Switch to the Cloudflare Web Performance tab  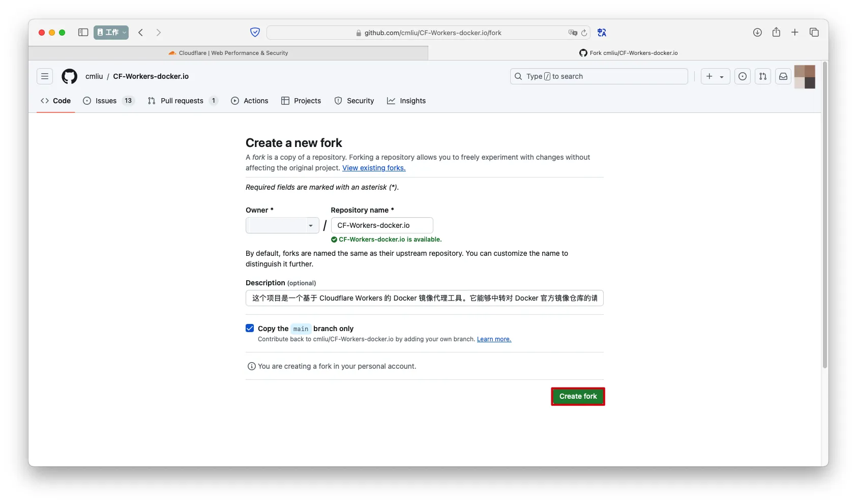(x=228, y=53)
